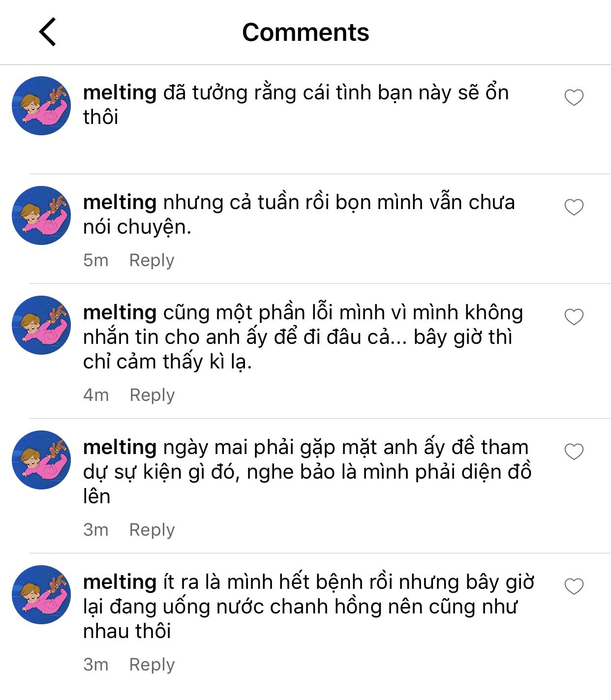Open melting username in 'nhưng cả tuần' comment

[120, 203]
